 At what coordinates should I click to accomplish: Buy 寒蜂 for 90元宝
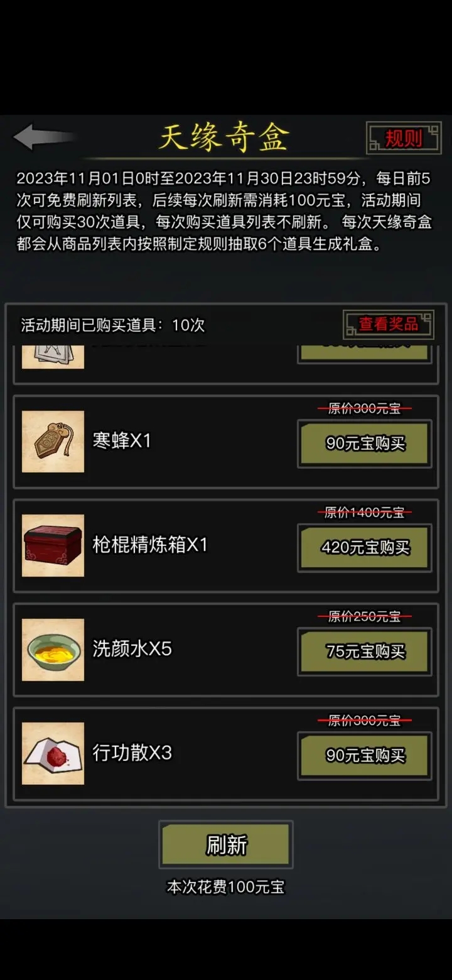click(x=365, y=444)
